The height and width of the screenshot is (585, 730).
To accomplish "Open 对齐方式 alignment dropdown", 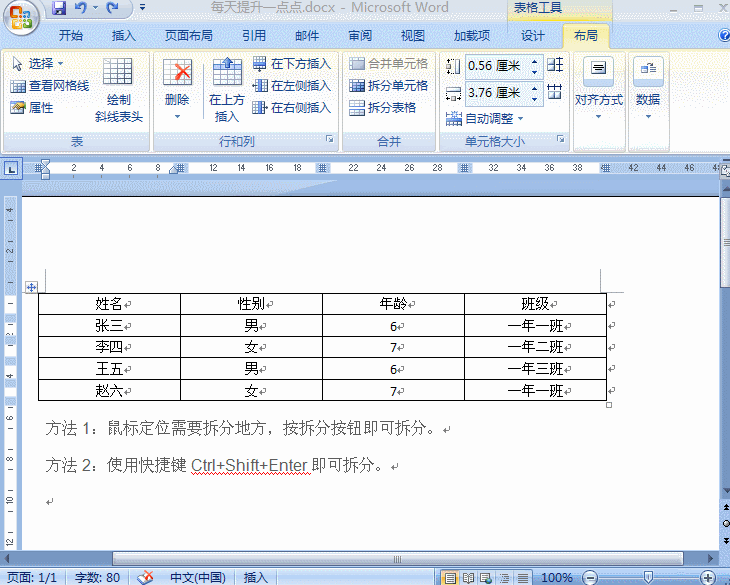I will point(599,88).
